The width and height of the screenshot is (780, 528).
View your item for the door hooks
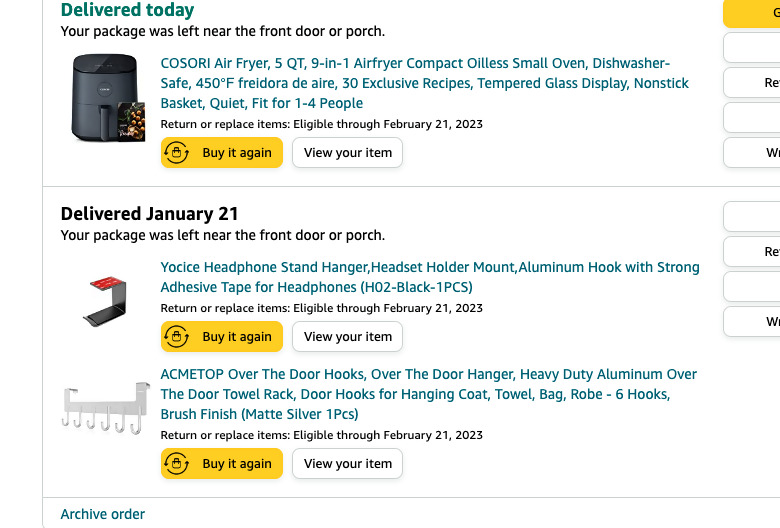coord(347,464)
